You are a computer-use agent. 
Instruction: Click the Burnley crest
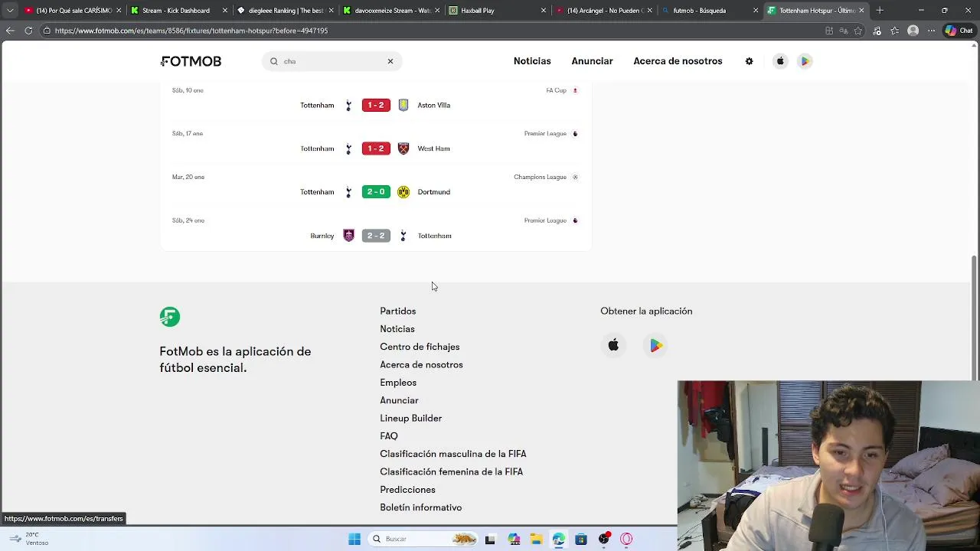[348, 236]
